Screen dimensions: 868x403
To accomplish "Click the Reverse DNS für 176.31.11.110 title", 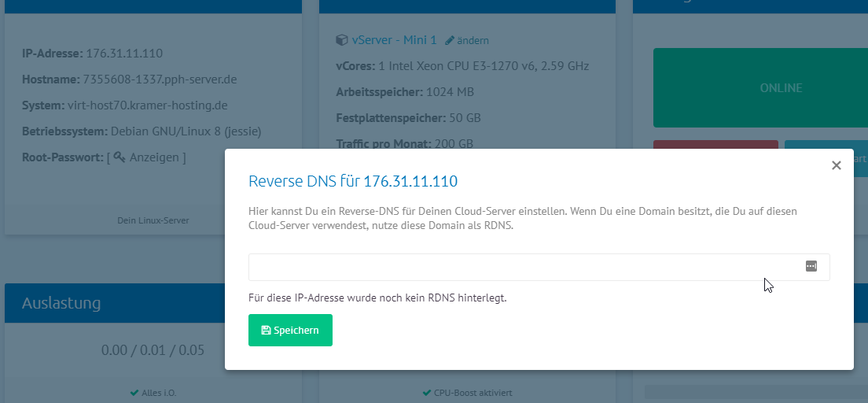I will pos(353,181).
